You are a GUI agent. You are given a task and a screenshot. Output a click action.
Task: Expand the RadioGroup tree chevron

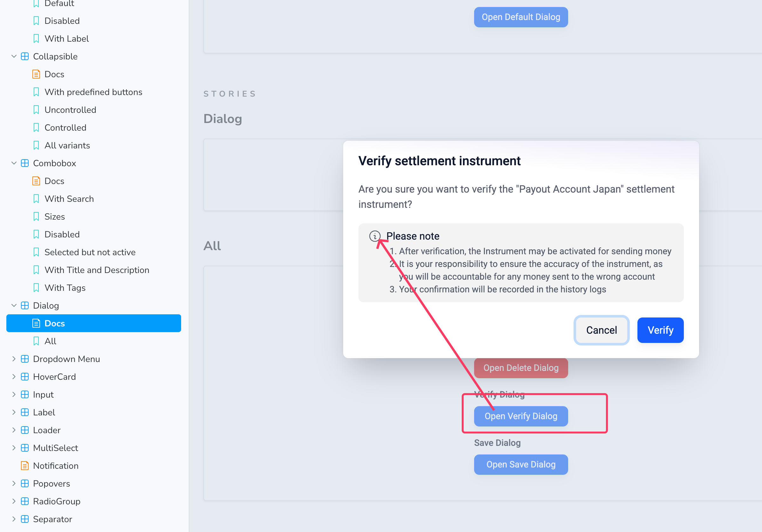14,501
